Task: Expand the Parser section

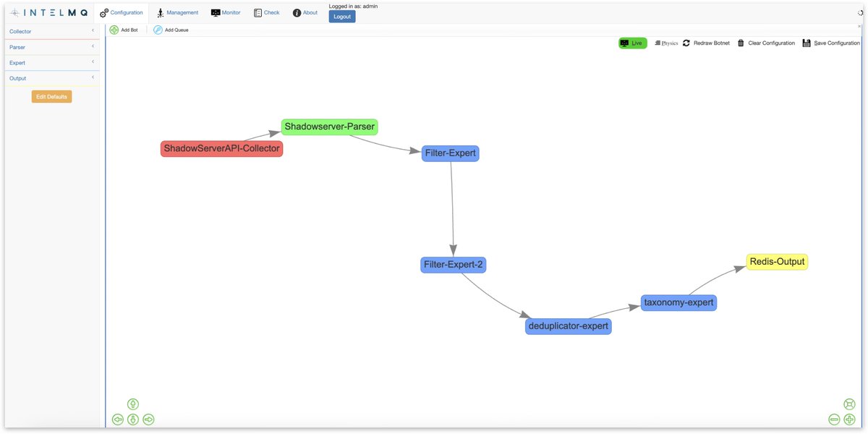Action: click(x=52, y=47)
